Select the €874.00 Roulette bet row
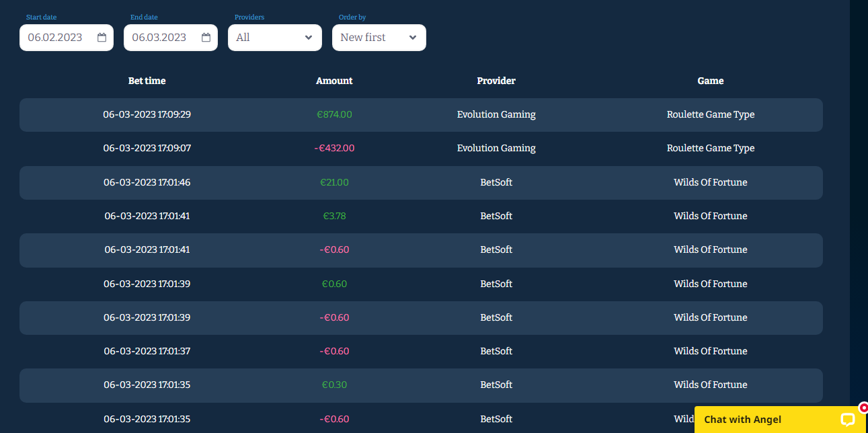 coord(421,115)
